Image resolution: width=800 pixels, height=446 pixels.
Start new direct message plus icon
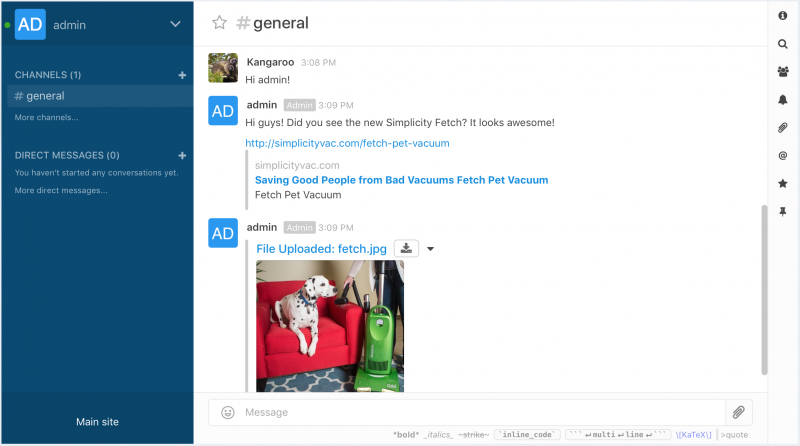182,155
